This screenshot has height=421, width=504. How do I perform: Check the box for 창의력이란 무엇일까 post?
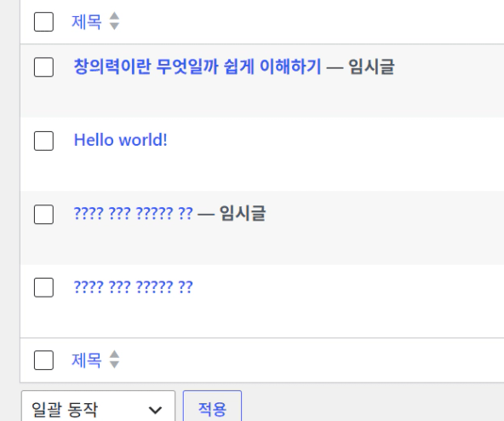43,67
